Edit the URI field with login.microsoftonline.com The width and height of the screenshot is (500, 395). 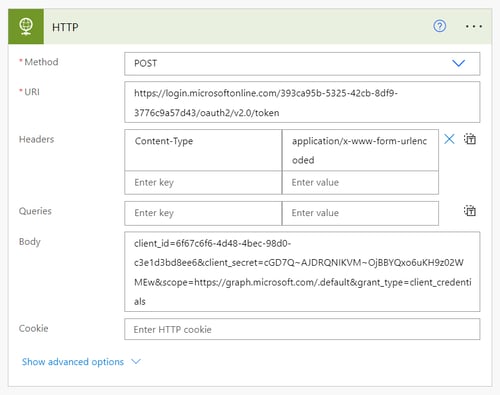(x=302, y=102)
